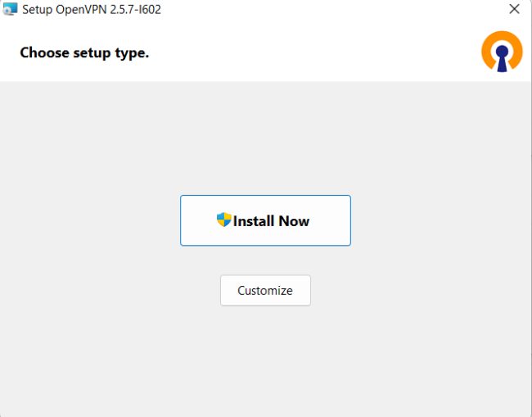Click the "Setup OpenVPN 2.5.7-I602" title text
This screenshot has width=532, height=417.
(92, 10)
